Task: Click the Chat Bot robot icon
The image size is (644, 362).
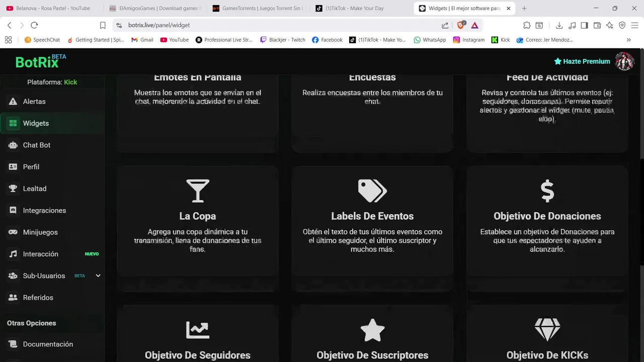Action: coord(13,145)
